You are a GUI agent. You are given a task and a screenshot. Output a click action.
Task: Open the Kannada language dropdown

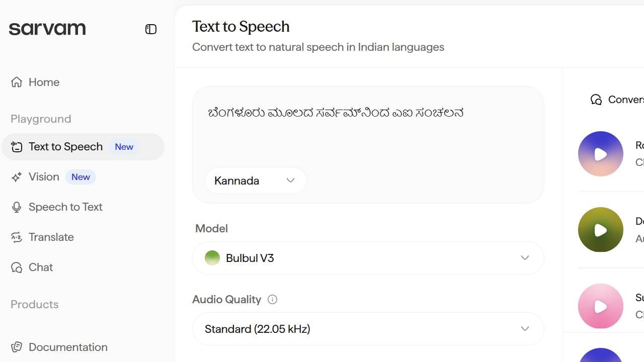(255, 180)
